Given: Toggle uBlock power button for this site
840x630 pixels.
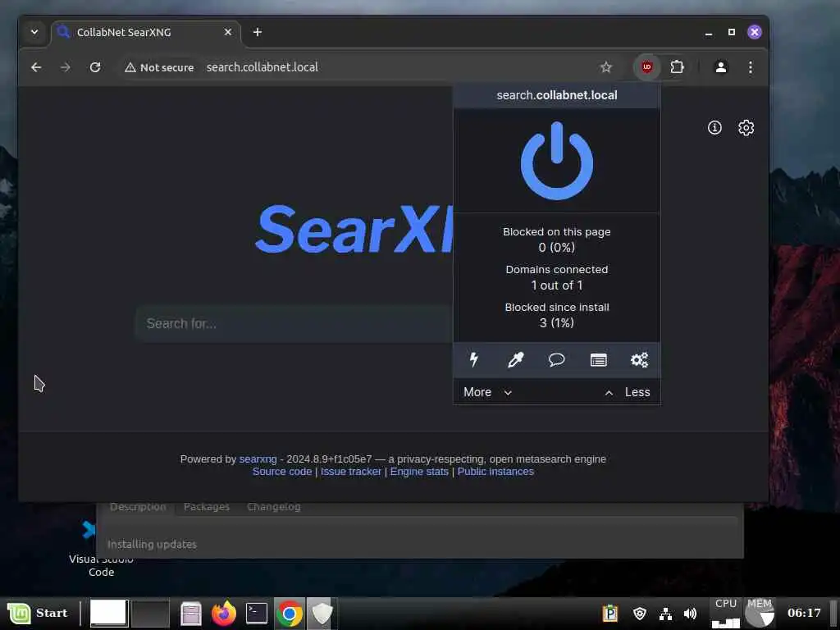Looking at the screenshot, I should tap(557, 161).
